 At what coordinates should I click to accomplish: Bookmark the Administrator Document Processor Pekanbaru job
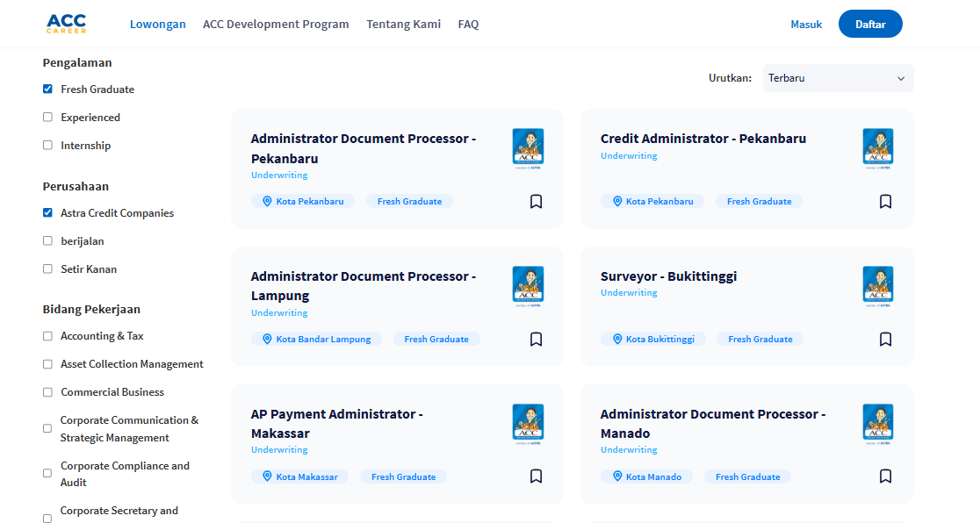(x=536, y=202)
